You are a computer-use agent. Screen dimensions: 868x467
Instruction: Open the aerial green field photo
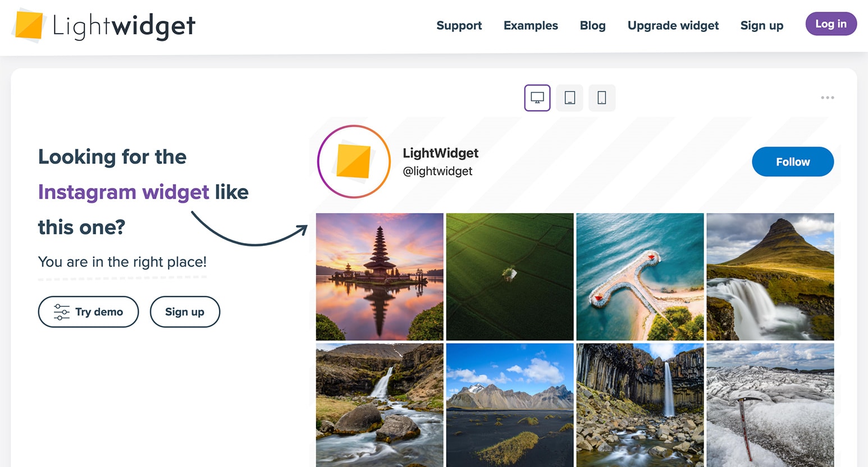510,277
